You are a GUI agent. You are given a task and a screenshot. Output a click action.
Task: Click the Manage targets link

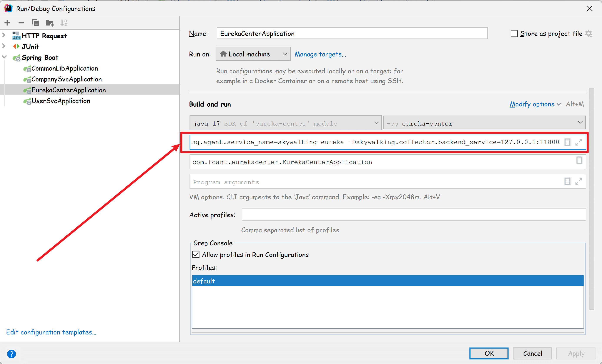click(x=320, y=54)
